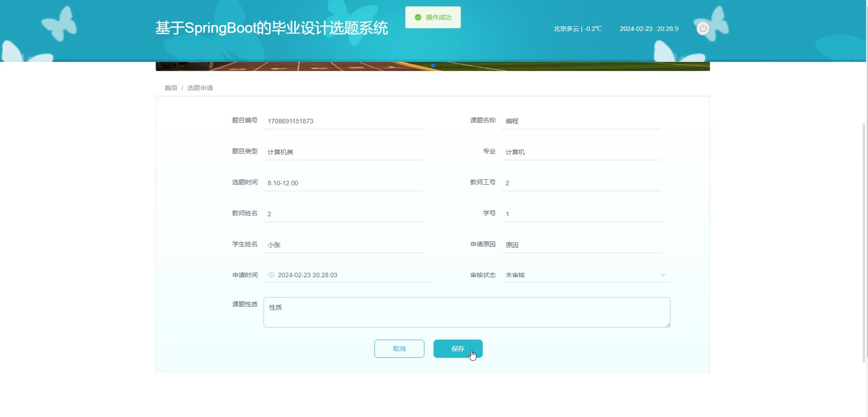Screen dimensions: 868x417
Task: Click the page vertical scrollbar
Action: tap(863, 241)
